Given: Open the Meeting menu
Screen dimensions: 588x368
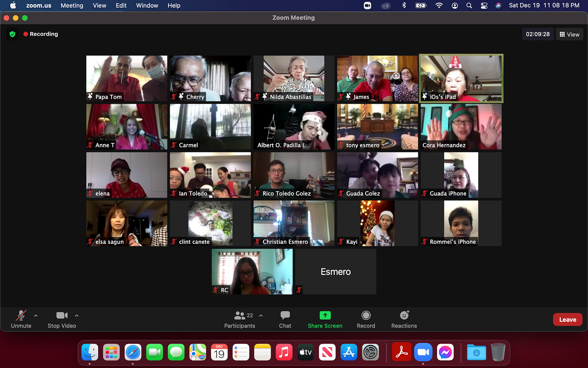Looking at the screenshot, I should pyautogui.click(x=72, y=6).
